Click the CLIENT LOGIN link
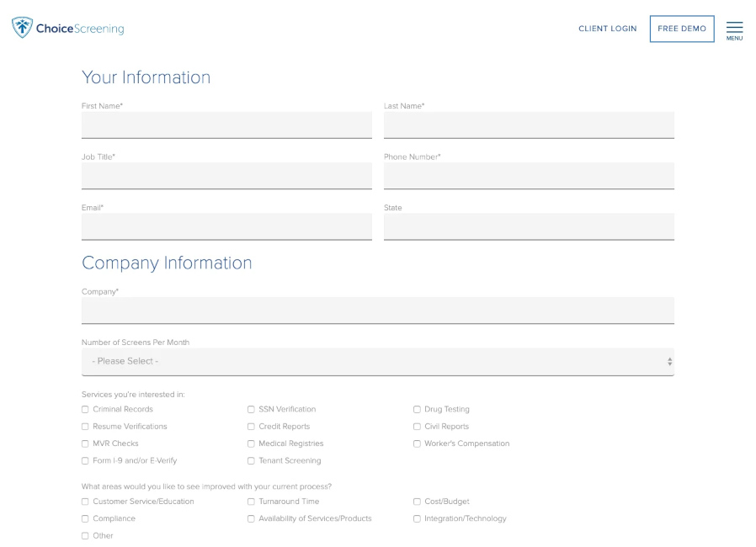This screenshot has width=756, height=547. [x=607, y=28]
